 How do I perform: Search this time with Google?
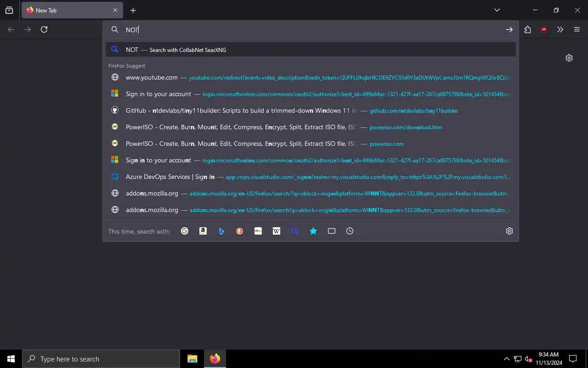[x=185, y=231]
